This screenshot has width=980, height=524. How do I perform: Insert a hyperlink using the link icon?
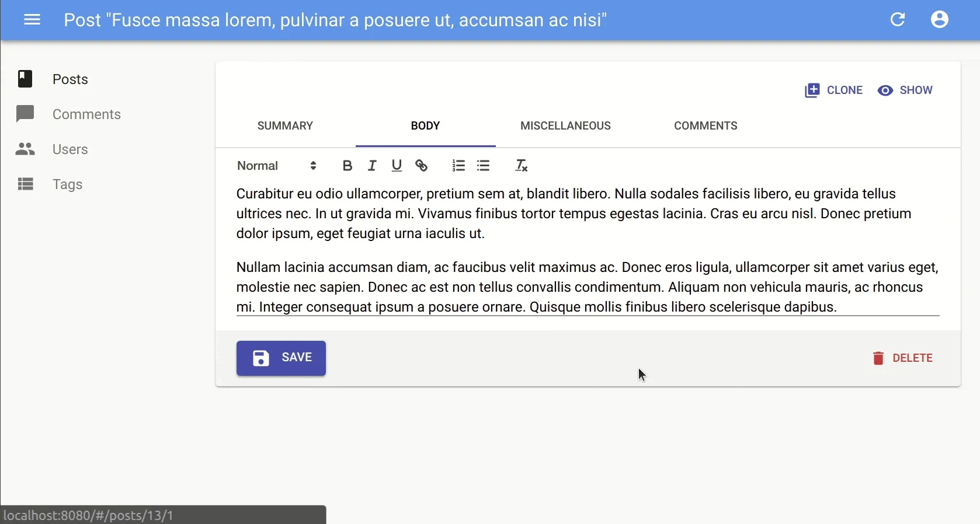point(421,166)
